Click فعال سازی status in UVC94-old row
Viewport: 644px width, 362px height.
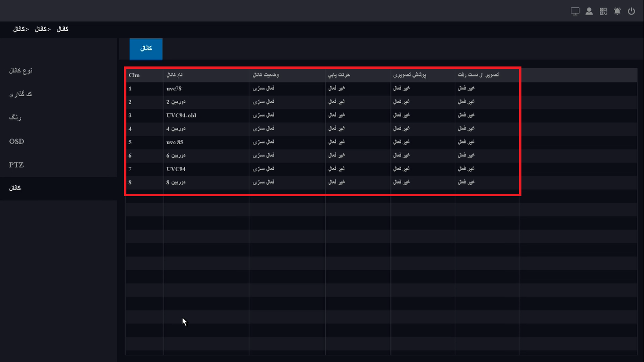pos(264,115)
